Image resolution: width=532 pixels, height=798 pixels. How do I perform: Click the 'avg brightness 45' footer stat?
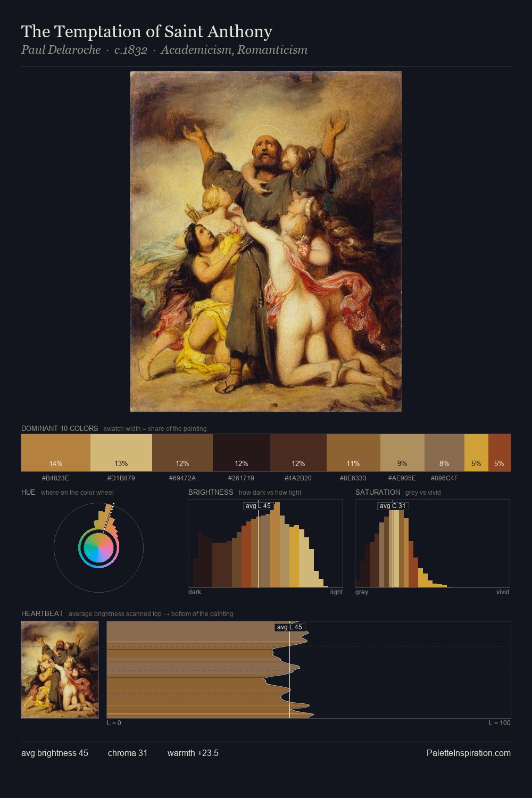(x=55, y=753)
